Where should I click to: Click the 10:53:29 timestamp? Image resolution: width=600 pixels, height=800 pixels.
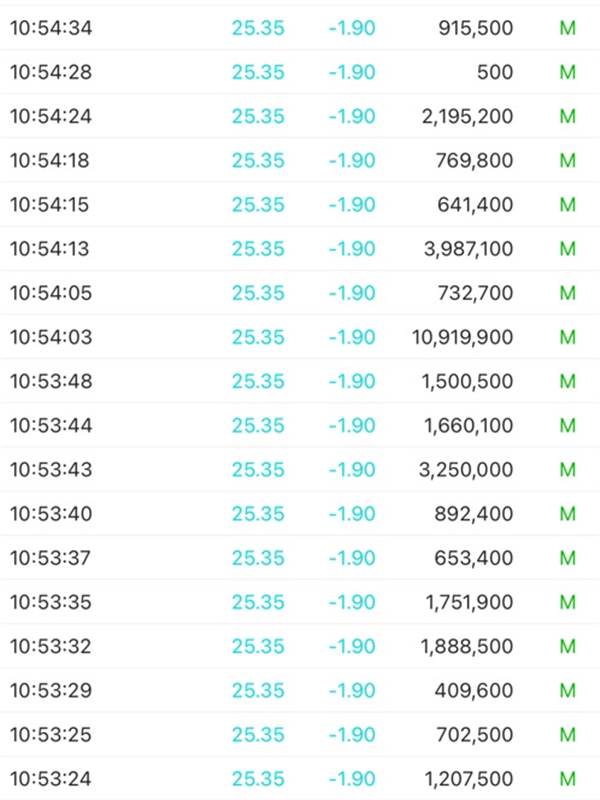click(x=51, y=690)
